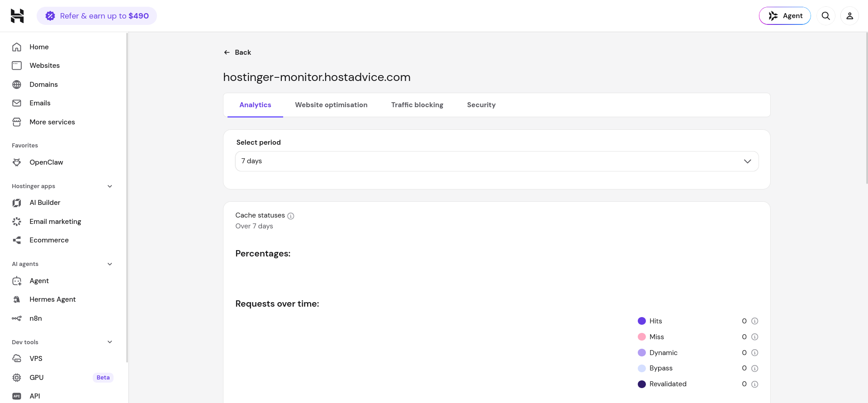Image resolution: width=868 pixels, height=403 pixels.
Task: Switch to the Traffic blocking tab
Action: pos(417,105)
